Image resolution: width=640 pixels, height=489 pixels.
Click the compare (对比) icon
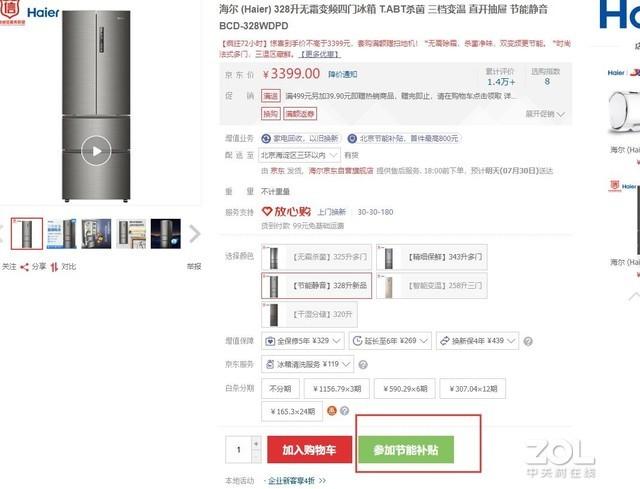pos(54,267)
